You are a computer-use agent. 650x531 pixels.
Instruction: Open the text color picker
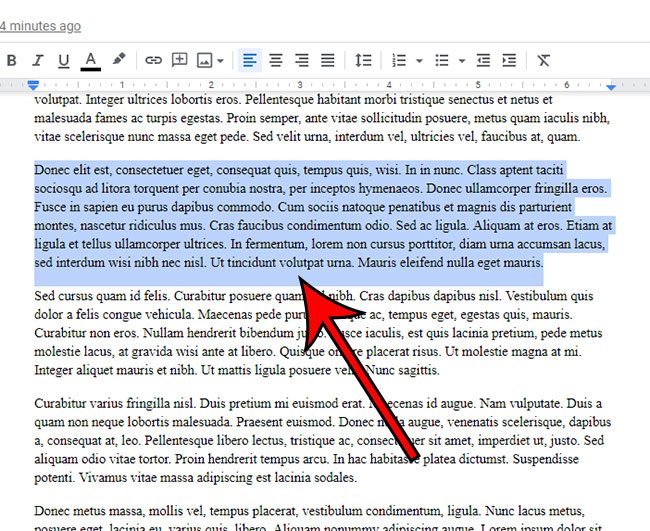(91, 61)
